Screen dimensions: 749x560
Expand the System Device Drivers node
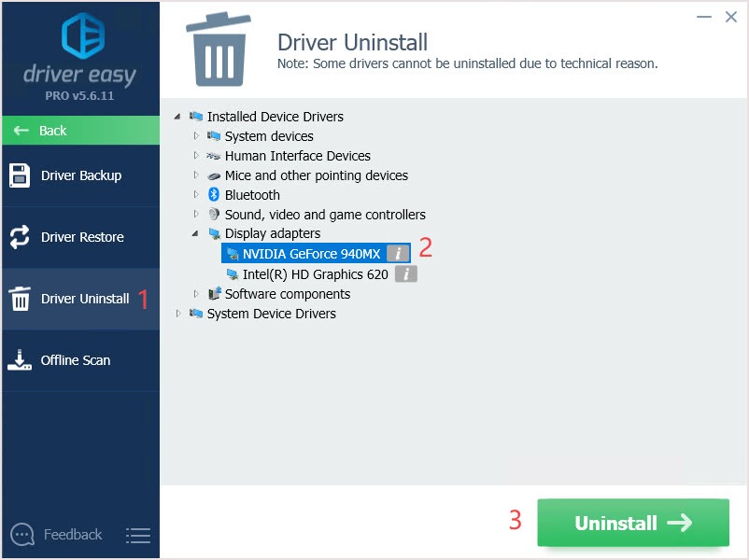point(178,314)
